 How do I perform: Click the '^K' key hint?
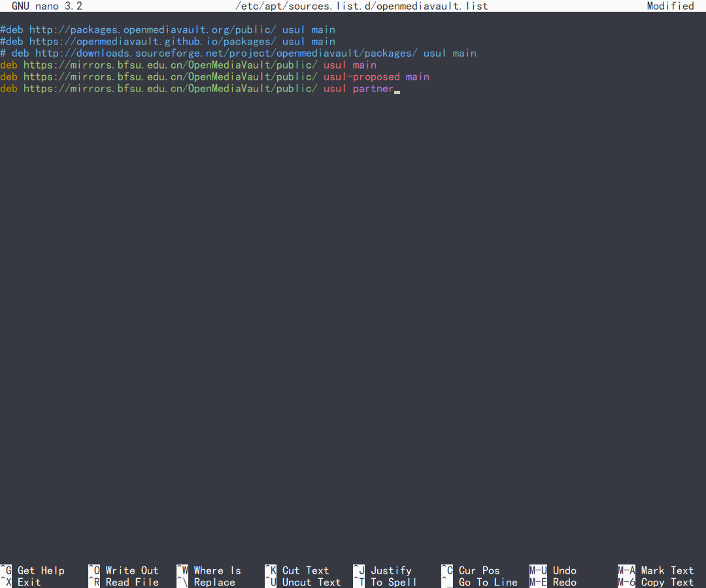click(271, 570)
